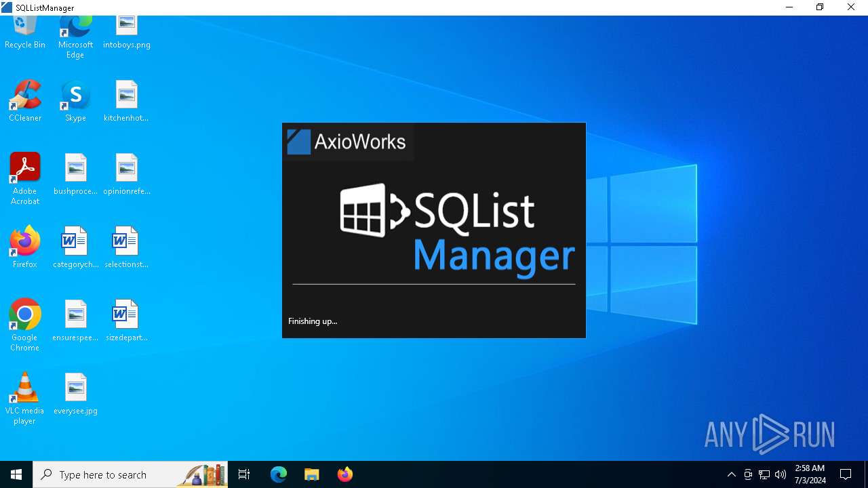Select the selectionst... Word document
Image resolution: width=868 pixels, height=488 pixels.
(x=126, y=247)
